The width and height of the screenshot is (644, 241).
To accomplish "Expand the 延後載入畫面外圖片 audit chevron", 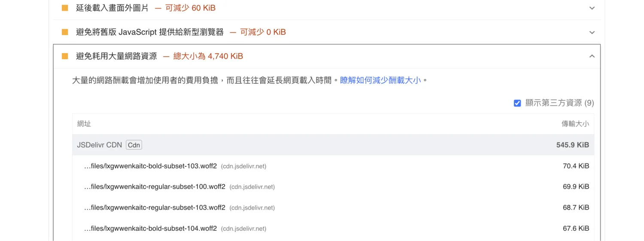I will coord(592,8).
